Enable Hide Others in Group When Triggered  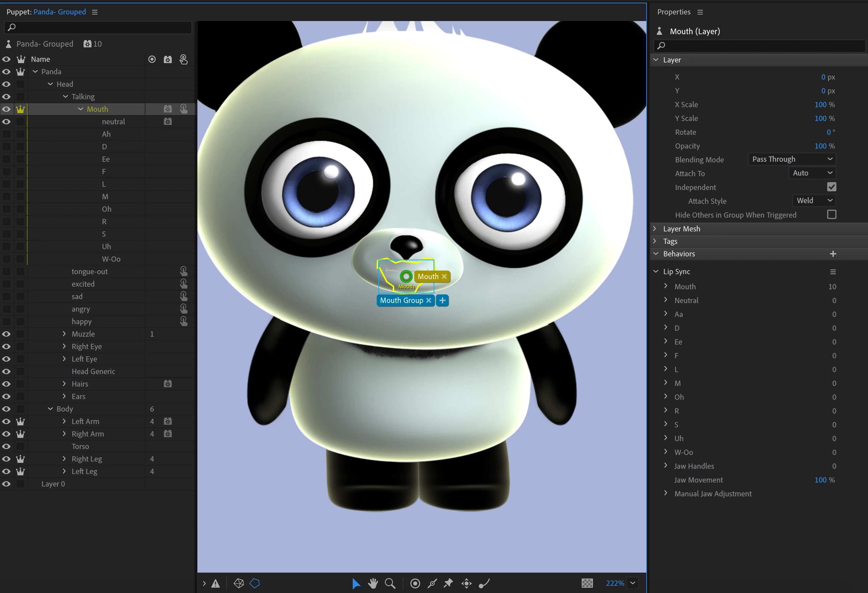coord(831,215)
